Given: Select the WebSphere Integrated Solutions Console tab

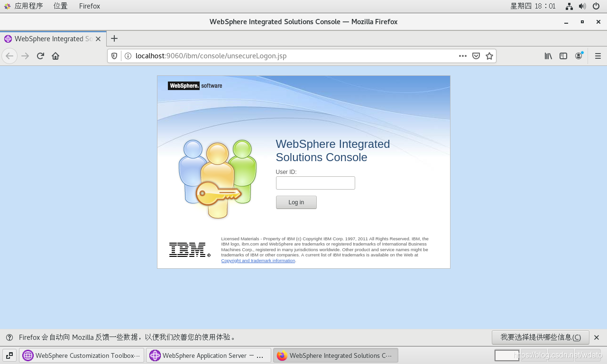Looking at the screenshot, I should click(x=53, y=39).
